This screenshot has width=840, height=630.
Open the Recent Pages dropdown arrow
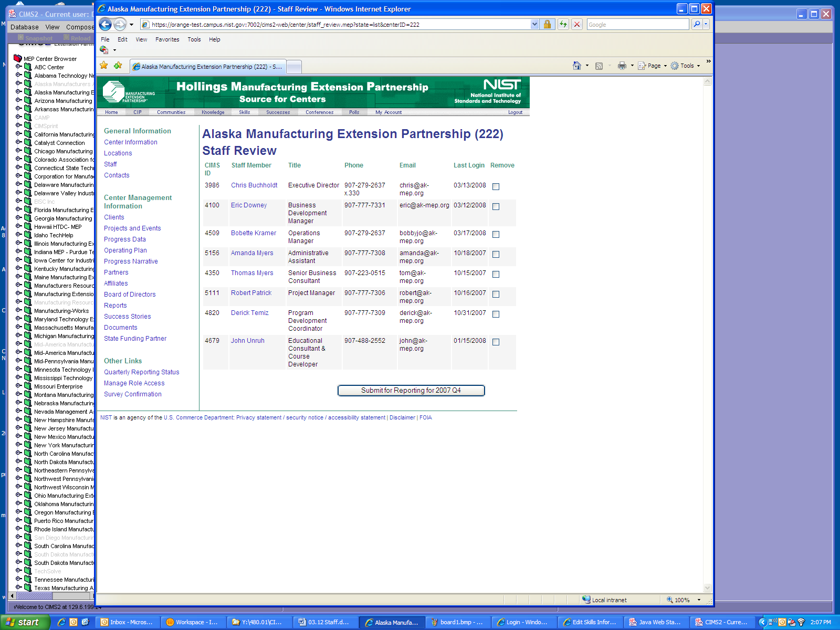coord(131,24)
